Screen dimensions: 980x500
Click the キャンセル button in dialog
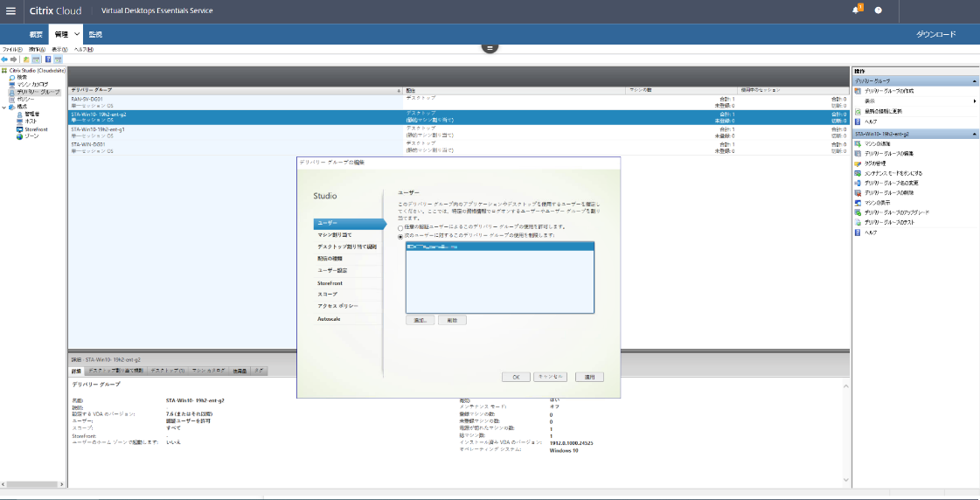point(550,378)
